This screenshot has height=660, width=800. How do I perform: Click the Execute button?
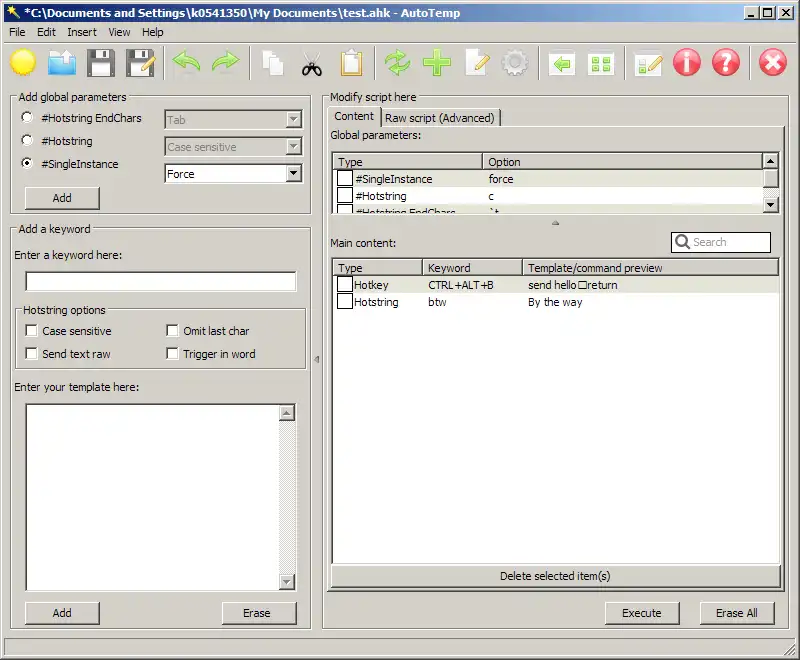pos(642,613)
